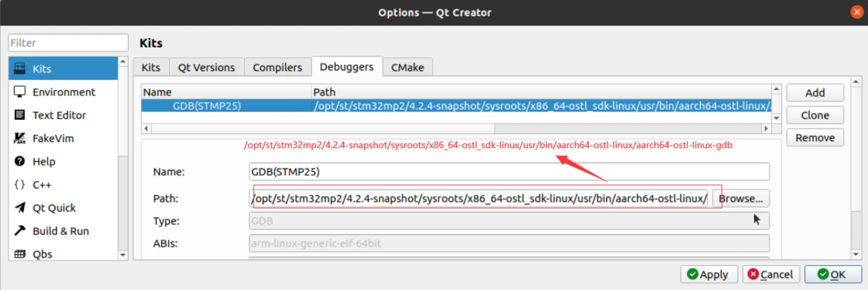868x290 pixels.
Task: Click the green check icon on Apply
Action: click(x=692, y=274)
